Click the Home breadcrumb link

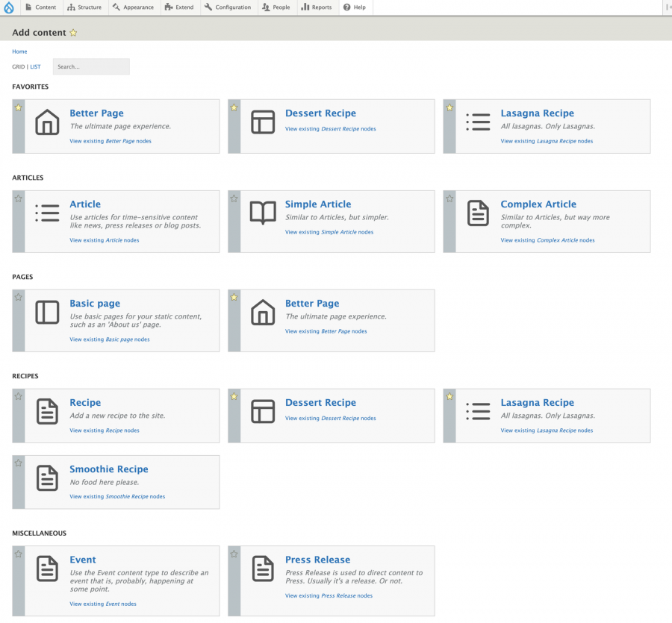click(19, 51)
